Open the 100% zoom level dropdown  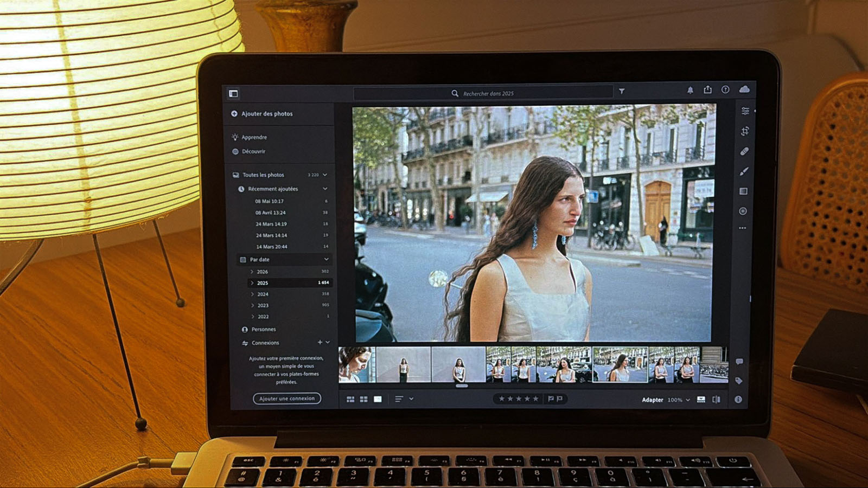coord(679,400)
